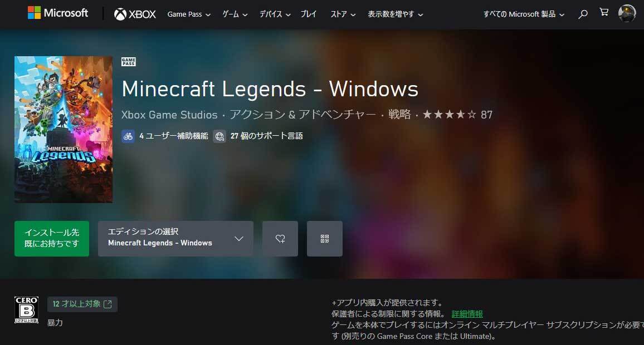Click the 27 個のサポート言語 label
The width and height of the screenshot is (644, 345).
(x=266, y=136)
